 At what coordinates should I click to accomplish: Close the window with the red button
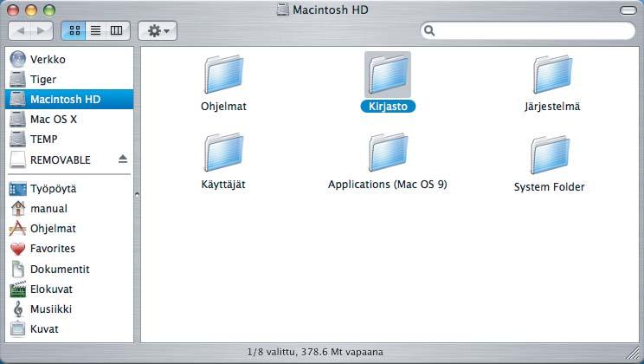coord(13,10)
